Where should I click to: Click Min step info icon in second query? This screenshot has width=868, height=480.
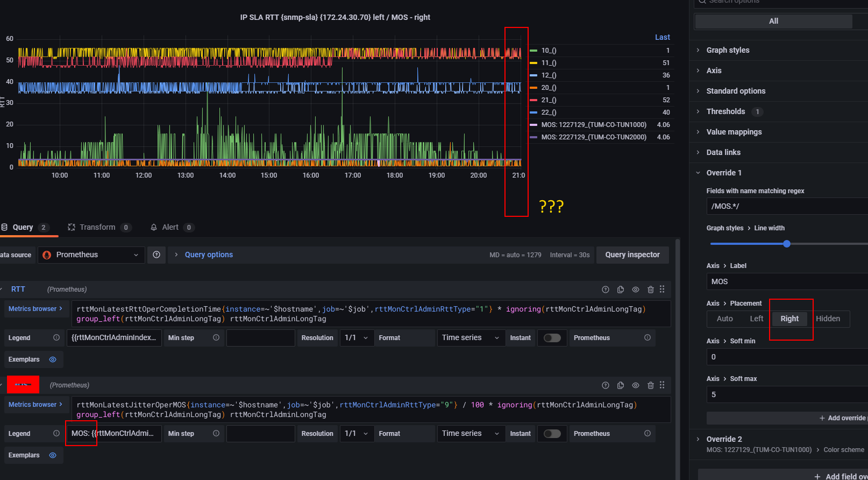[216, 434]
